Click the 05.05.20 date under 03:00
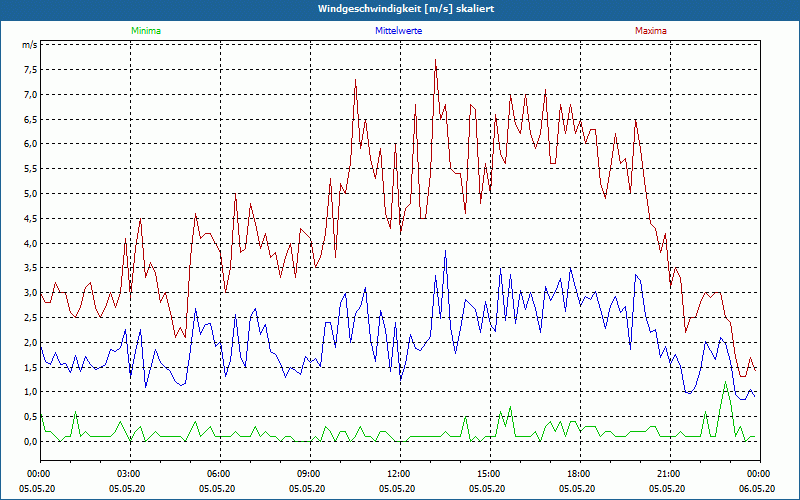800x500 pixels. coord(127,488)
